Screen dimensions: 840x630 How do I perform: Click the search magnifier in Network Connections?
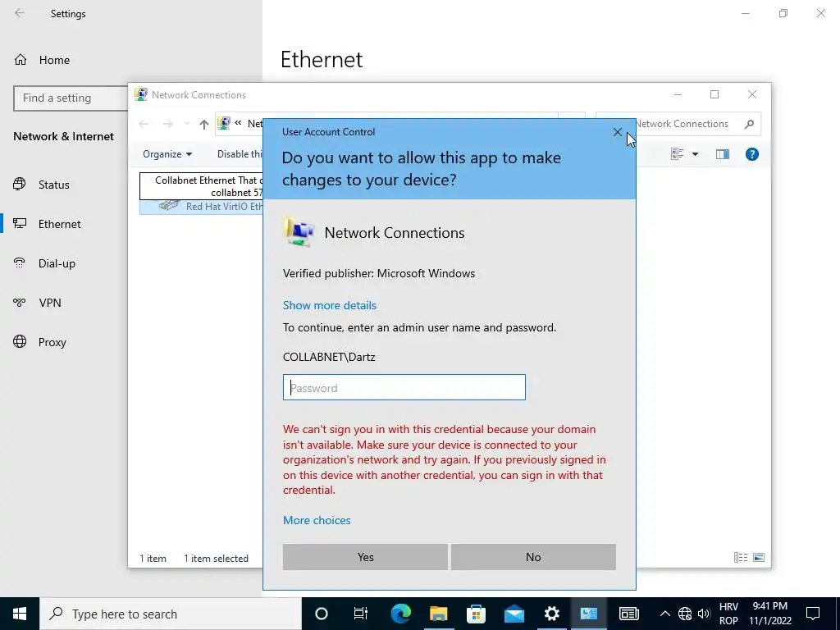coord(749,125)
